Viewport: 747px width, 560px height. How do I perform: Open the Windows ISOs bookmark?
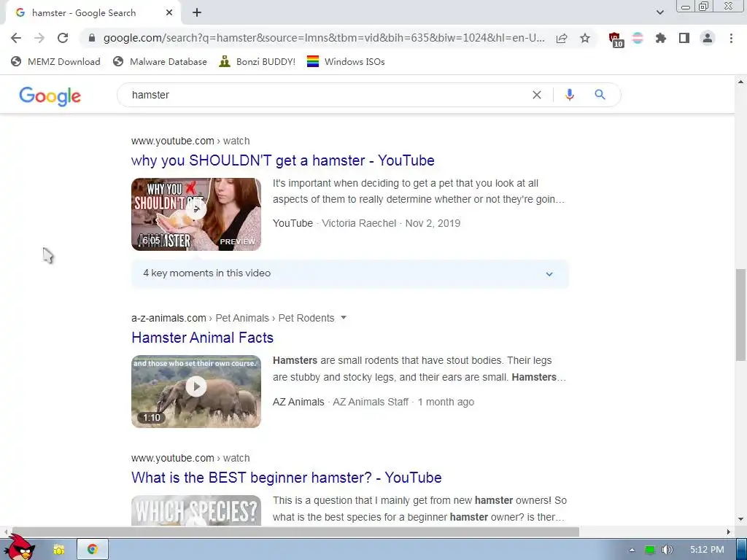pos(346,61)
